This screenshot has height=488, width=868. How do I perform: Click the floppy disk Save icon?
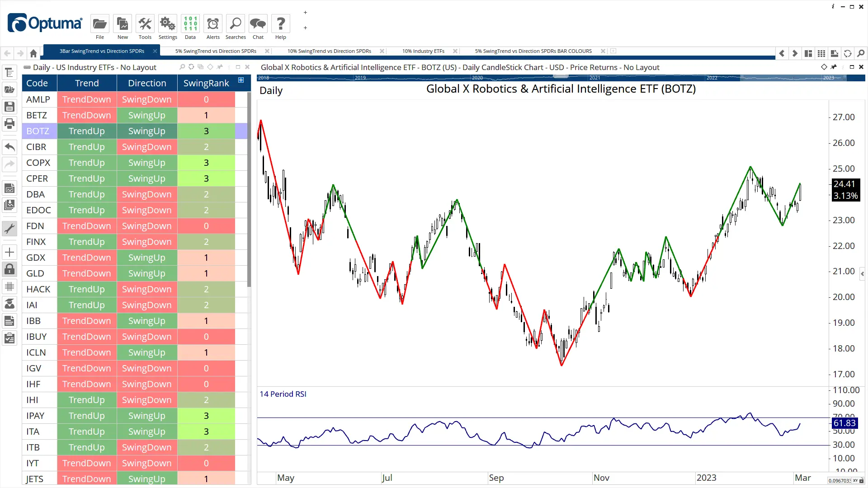9,107
